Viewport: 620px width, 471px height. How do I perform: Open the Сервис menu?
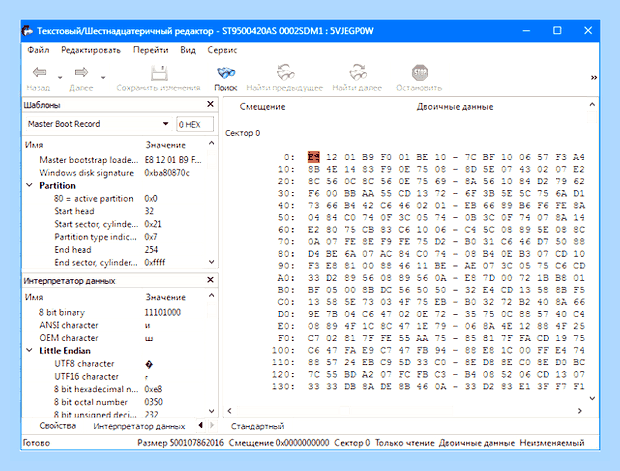click(x=222, y=50)
